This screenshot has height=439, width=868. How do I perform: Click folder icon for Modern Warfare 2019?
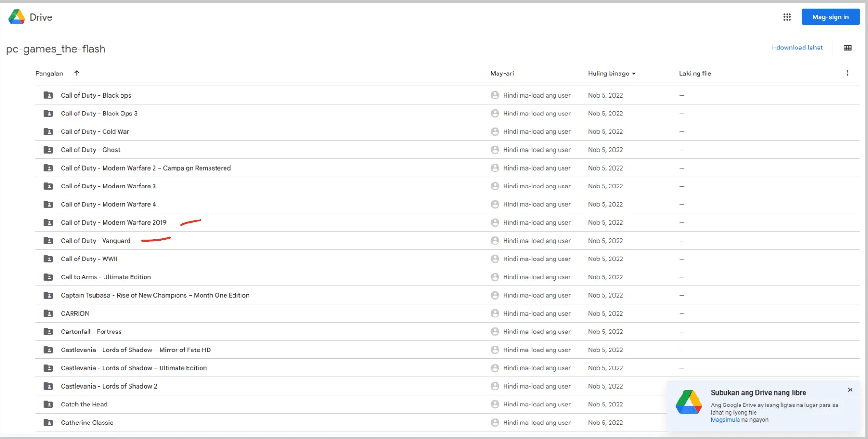click(48, 222)
